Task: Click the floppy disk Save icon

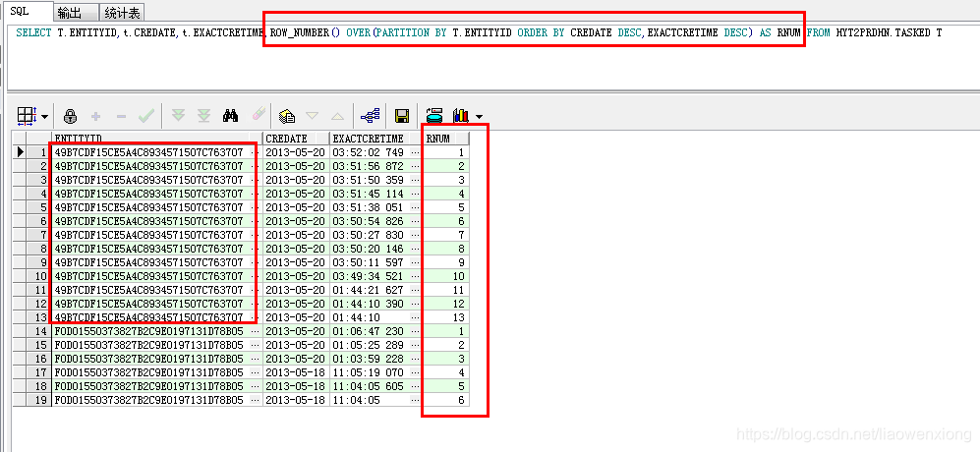Action: [402, 116]
